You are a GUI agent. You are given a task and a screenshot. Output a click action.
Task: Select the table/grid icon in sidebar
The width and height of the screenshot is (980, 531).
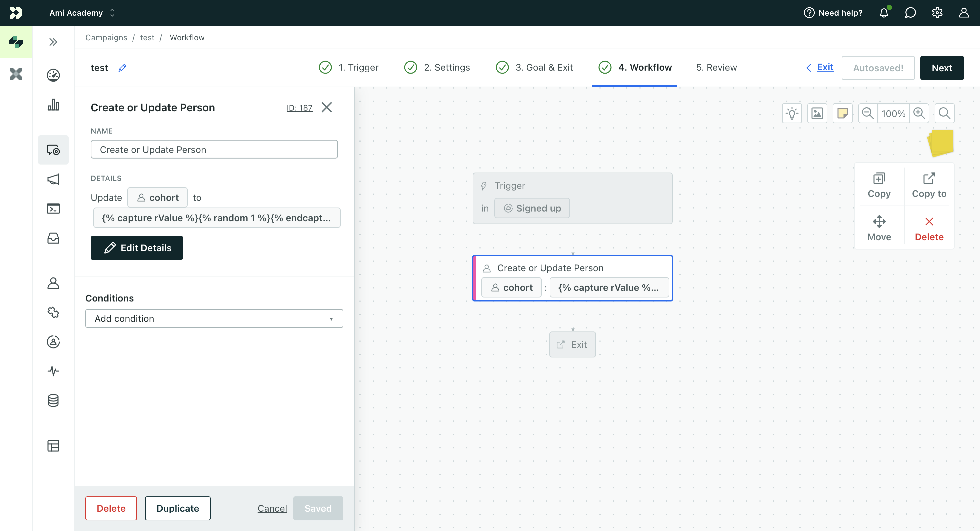click(x=53, y=445)
